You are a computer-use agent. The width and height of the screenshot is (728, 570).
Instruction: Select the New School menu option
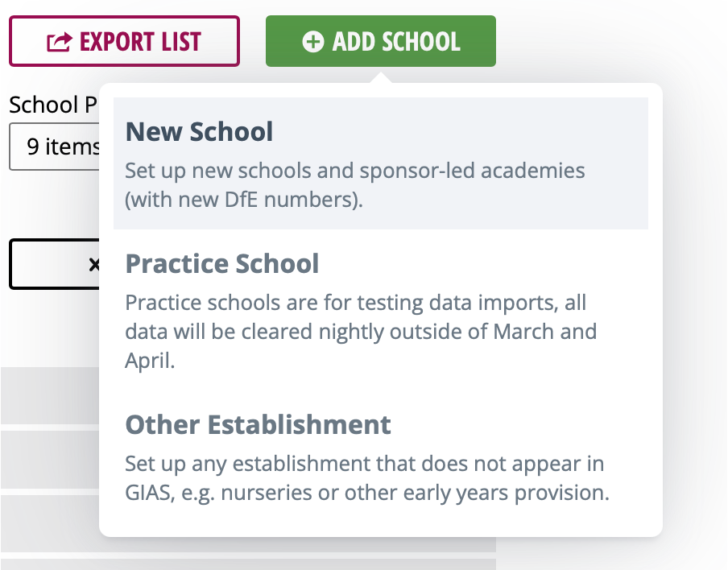point(381,163)
